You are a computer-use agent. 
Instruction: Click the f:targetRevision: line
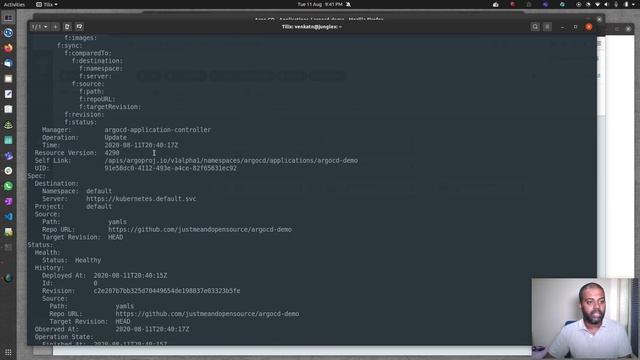point(110,107)
